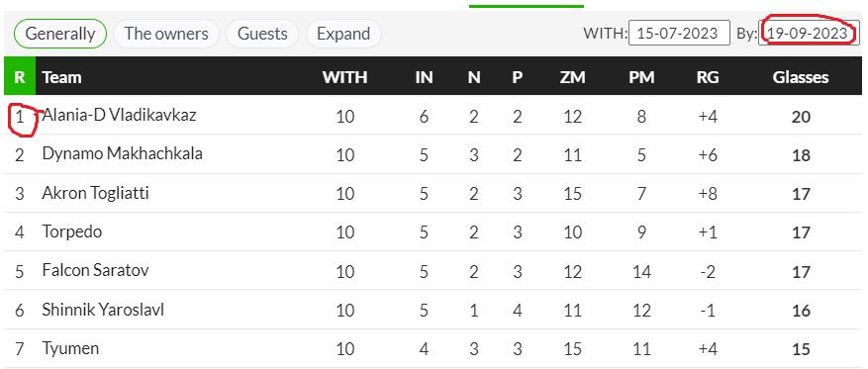This screenshot has height=369, width=868.
Task: Sort by the Glasses column header
Action: (801, 77)
